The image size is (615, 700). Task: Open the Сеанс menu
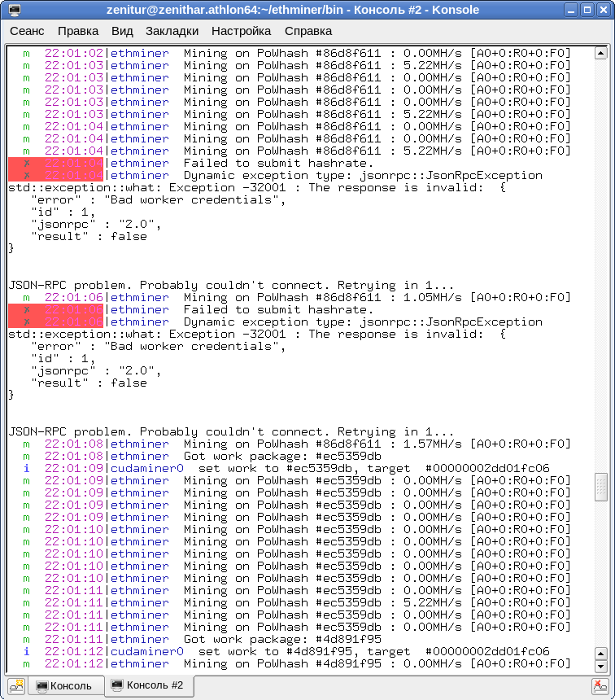click(x=27, y=31)
